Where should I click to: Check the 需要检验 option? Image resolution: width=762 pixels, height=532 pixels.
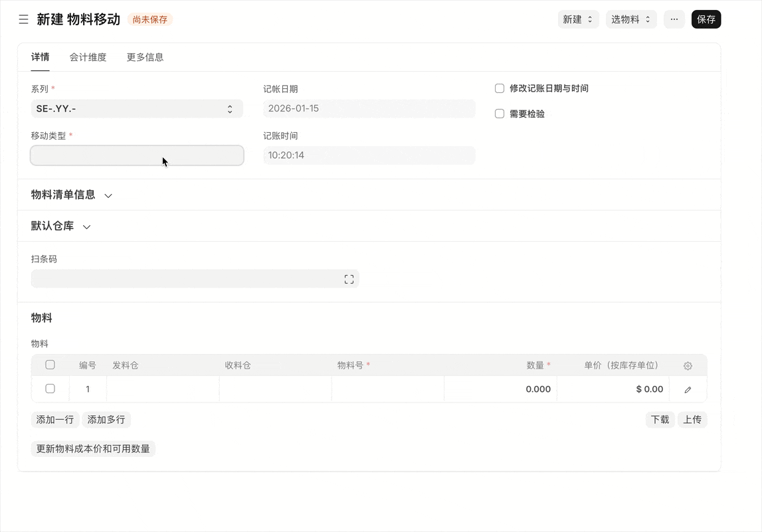(499, 114)
